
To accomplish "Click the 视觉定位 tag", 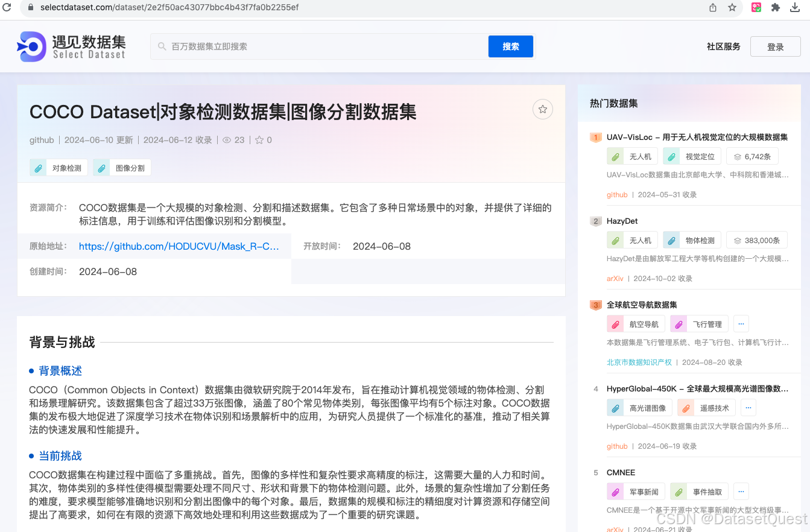I will point(692,156).
